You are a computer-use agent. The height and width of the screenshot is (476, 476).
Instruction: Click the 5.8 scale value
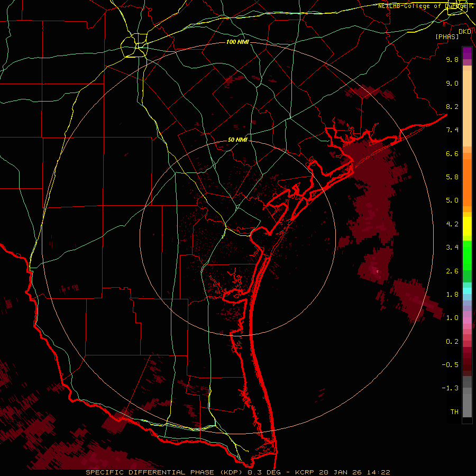pos(452,177)
